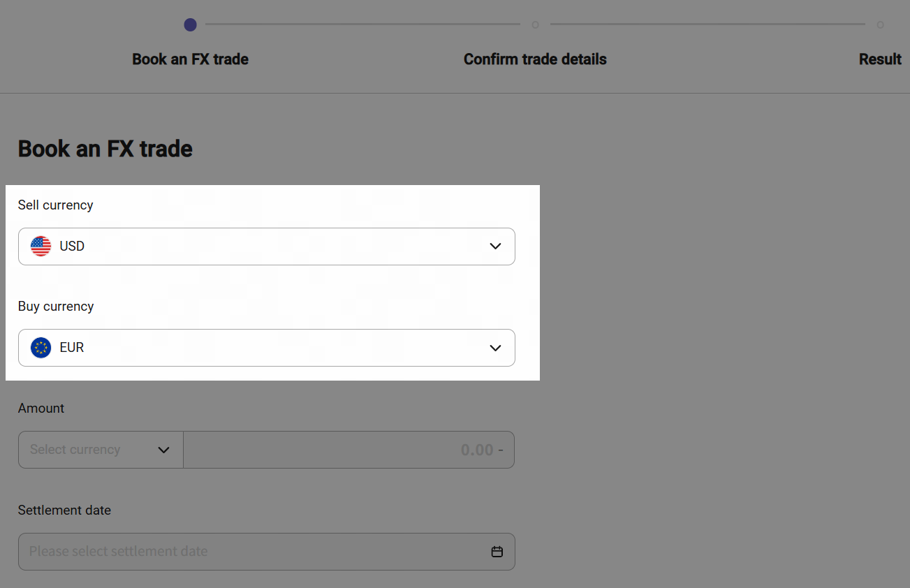This screenshot has height=588, width=910.
Task: Click the chevron arrow in Buy currency field
Action: click(x=495, y=348)
